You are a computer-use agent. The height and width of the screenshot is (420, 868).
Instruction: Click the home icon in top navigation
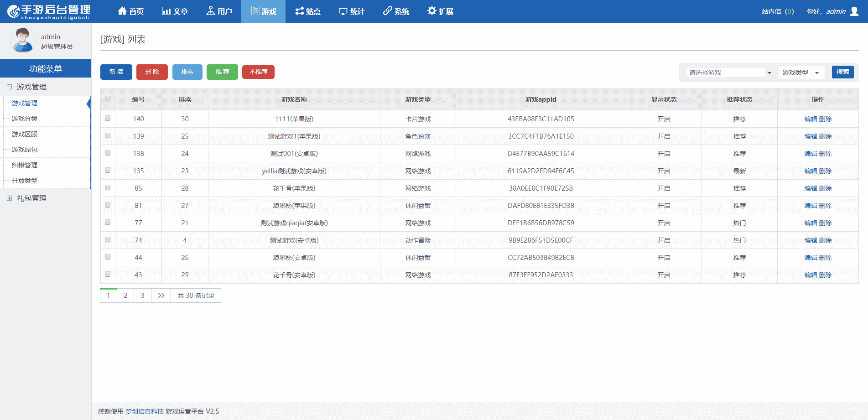[x=122, y=11]
